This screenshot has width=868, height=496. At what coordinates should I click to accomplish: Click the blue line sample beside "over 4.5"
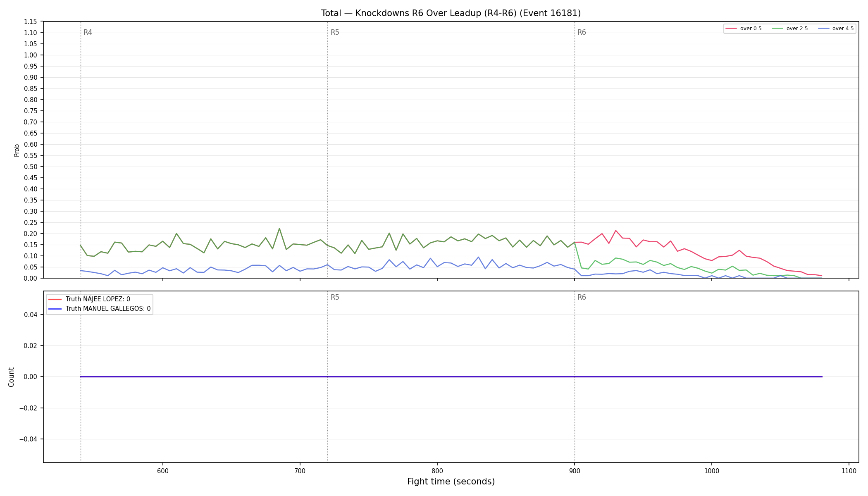point(824,29)
